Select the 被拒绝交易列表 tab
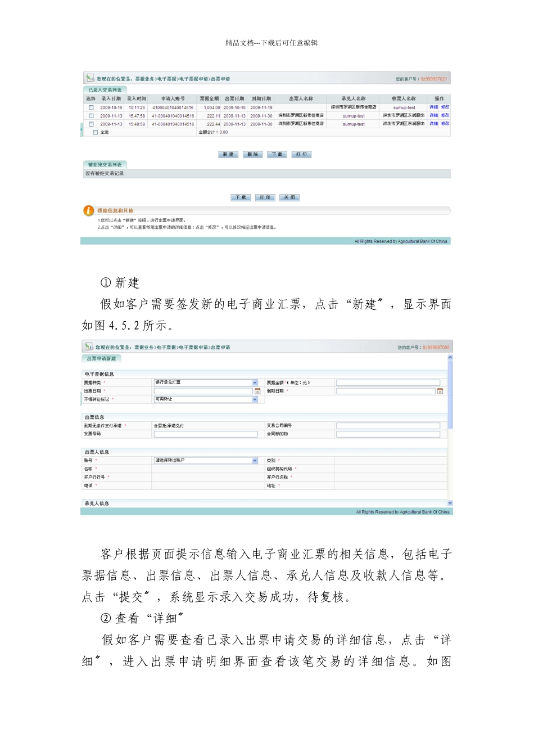This screenshot has height=756, width=534. 105,165
